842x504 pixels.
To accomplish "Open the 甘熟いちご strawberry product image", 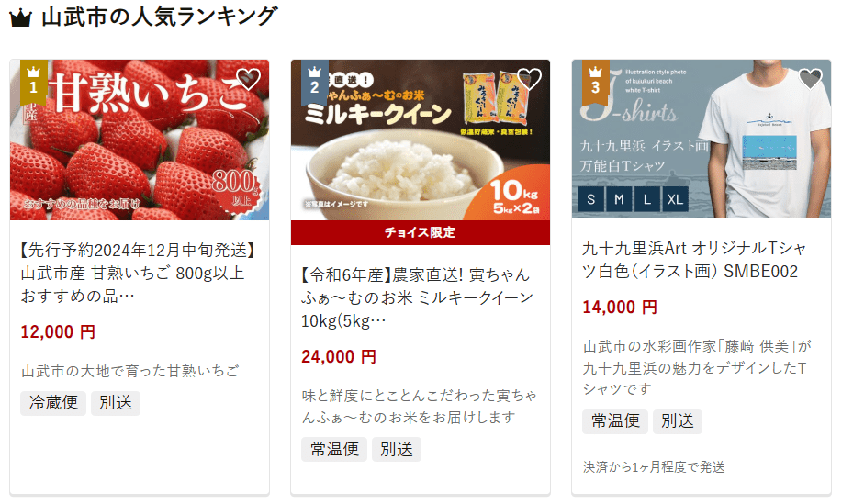I will click(x=140, y=140).
